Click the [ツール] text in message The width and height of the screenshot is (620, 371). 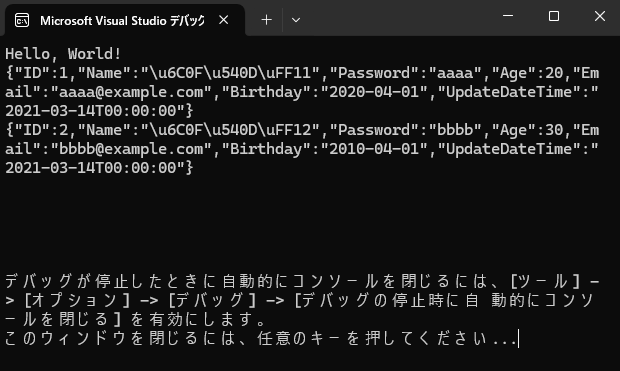(545, 282)
